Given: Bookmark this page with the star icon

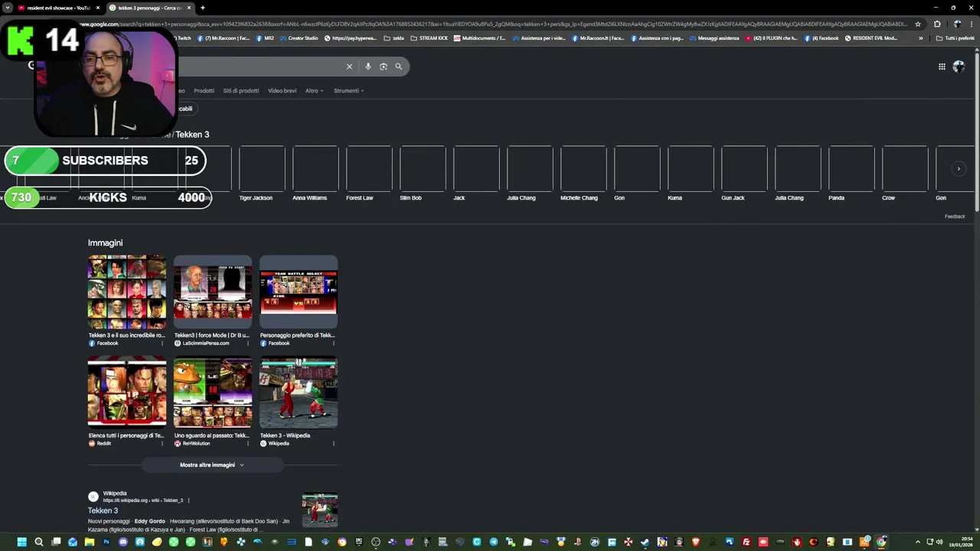Looking at the screenshot, I should [918, 24].
